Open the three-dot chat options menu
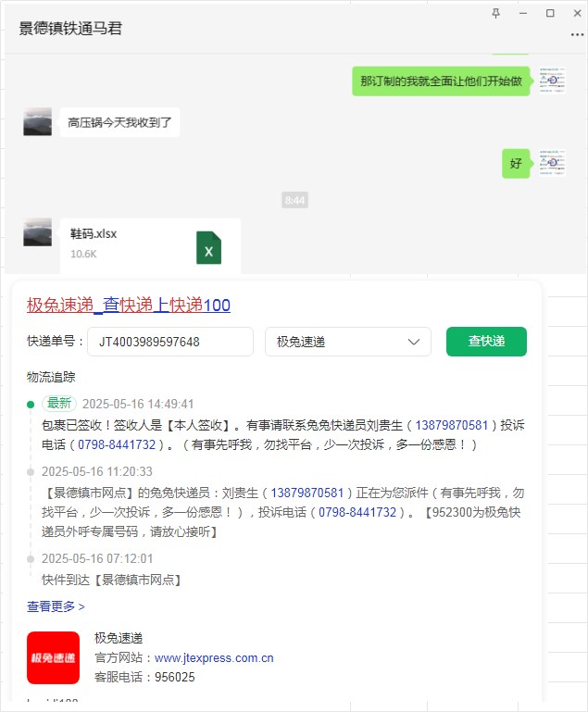This screenshot has height=712, width=588. (x=577, y=34)
